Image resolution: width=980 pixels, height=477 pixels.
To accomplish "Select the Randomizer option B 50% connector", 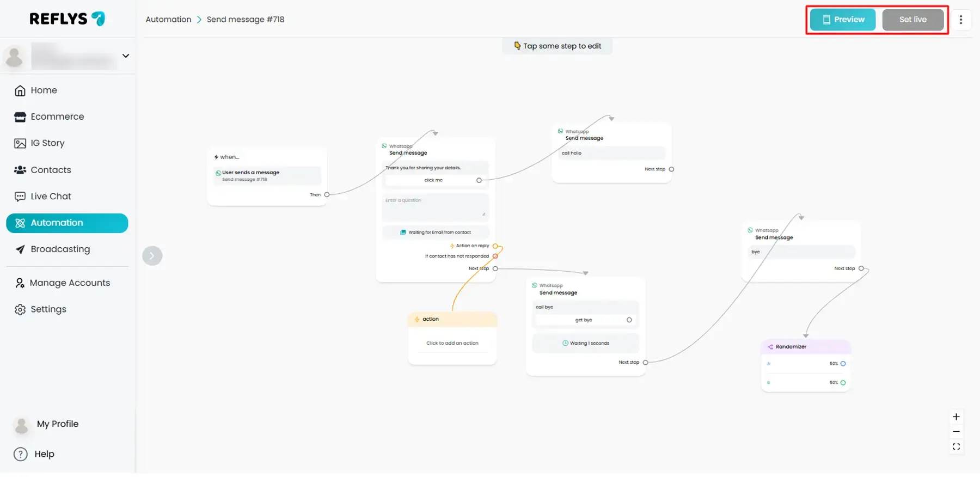I will point(843,383).
